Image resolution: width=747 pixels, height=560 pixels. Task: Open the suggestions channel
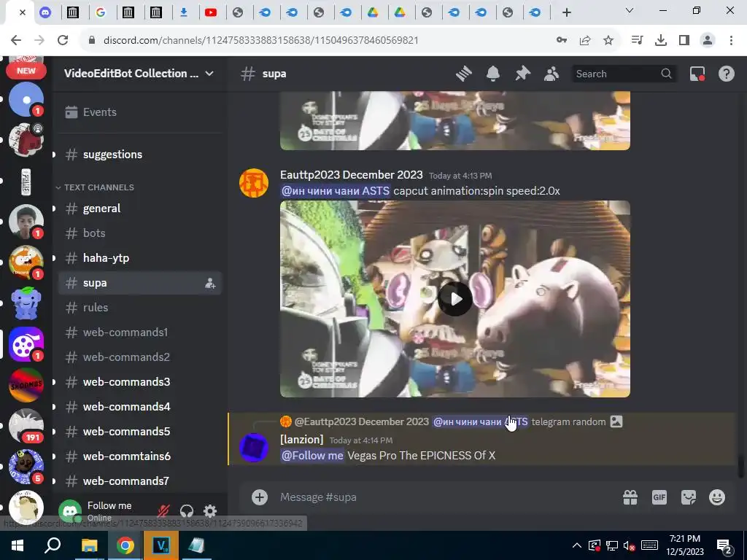[139, 155]
